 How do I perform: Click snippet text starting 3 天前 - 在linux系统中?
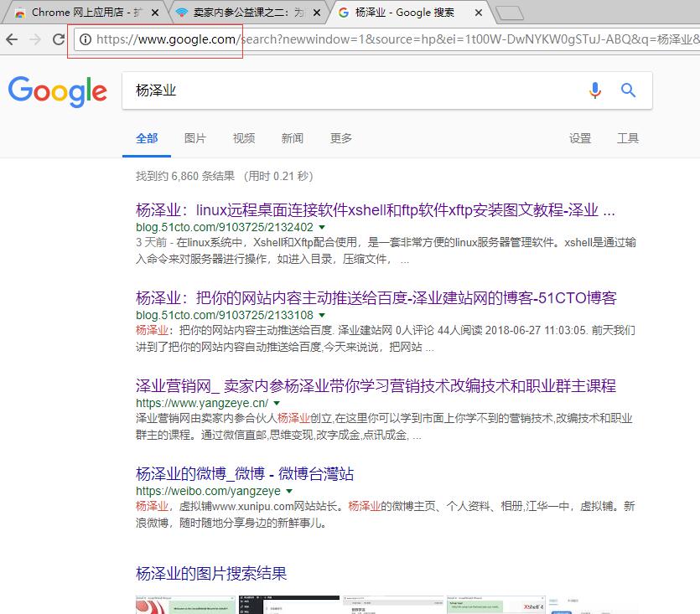pos(386,250)
